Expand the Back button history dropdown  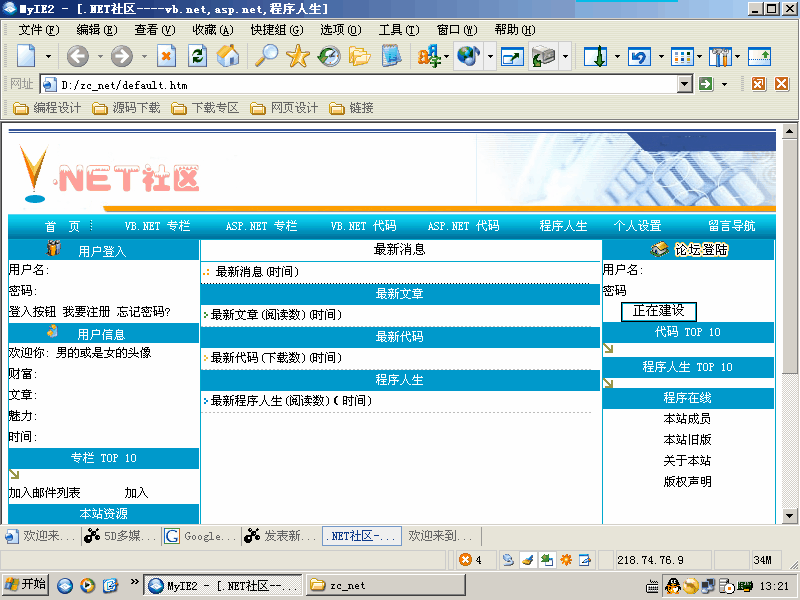point(99,57)
